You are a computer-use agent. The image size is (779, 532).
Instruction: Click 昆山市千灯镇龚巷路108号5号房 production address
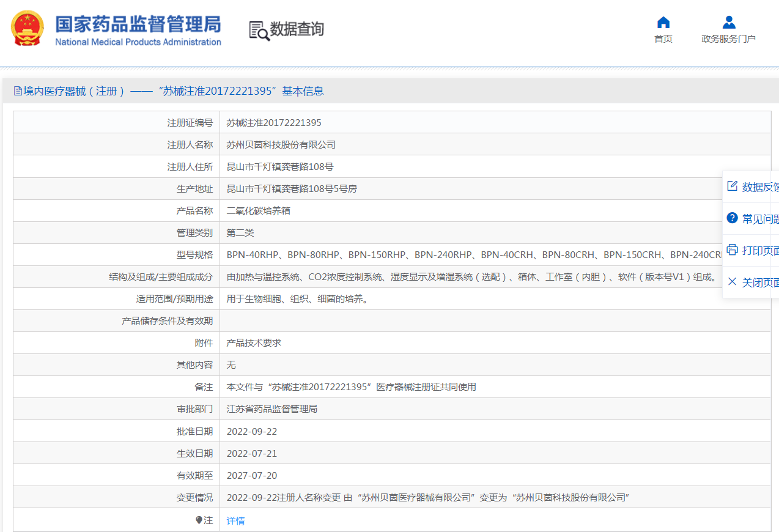tap(292, 189)
